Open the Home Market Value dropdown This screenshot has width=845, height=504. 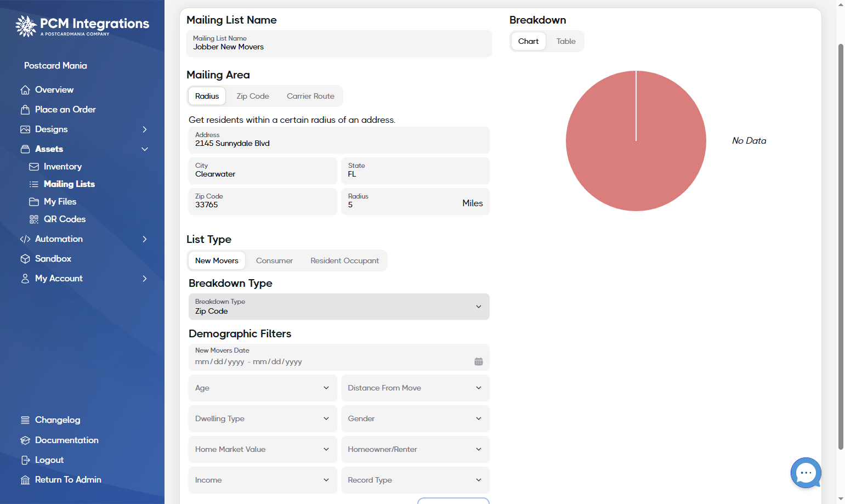[263, 449]
